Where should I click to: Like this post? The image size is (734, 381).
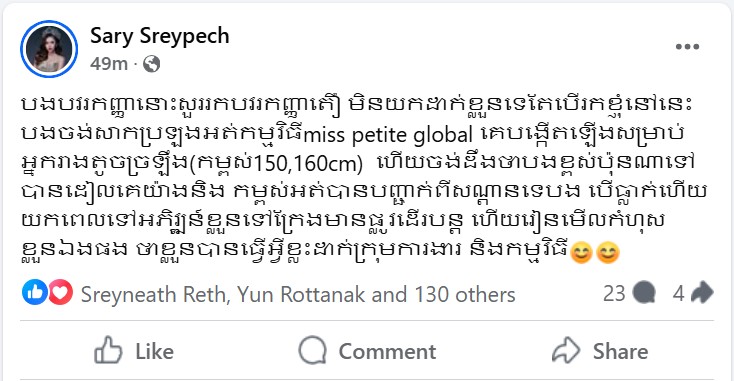click(134, 351)
